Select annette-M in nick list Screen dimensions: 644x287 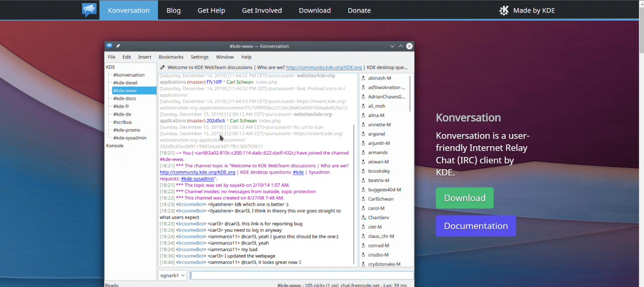click(379, 125)
